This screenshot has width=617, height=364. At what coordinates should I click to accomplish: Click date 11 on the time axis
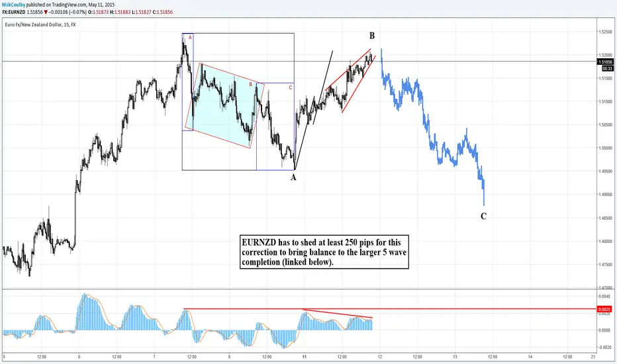click(304, 357)
